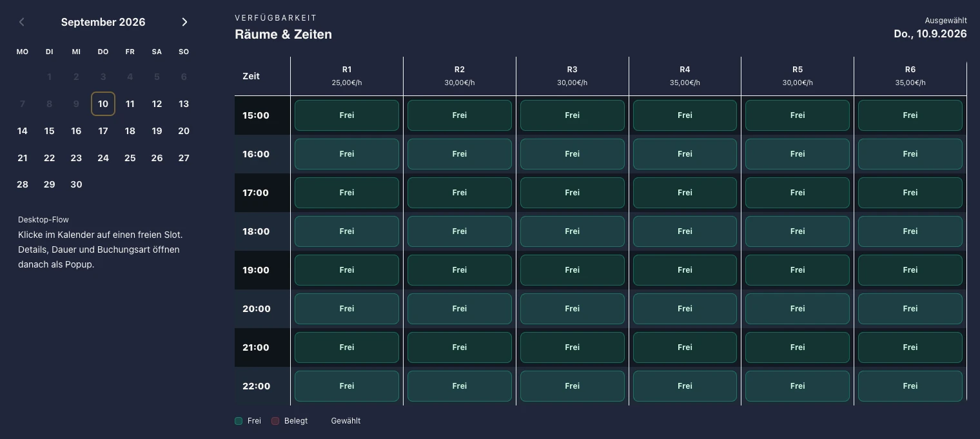Go to previous month with left chevron
Viewport: 980px width, 439px height.
pyautogui.click(x=22, y=22)
